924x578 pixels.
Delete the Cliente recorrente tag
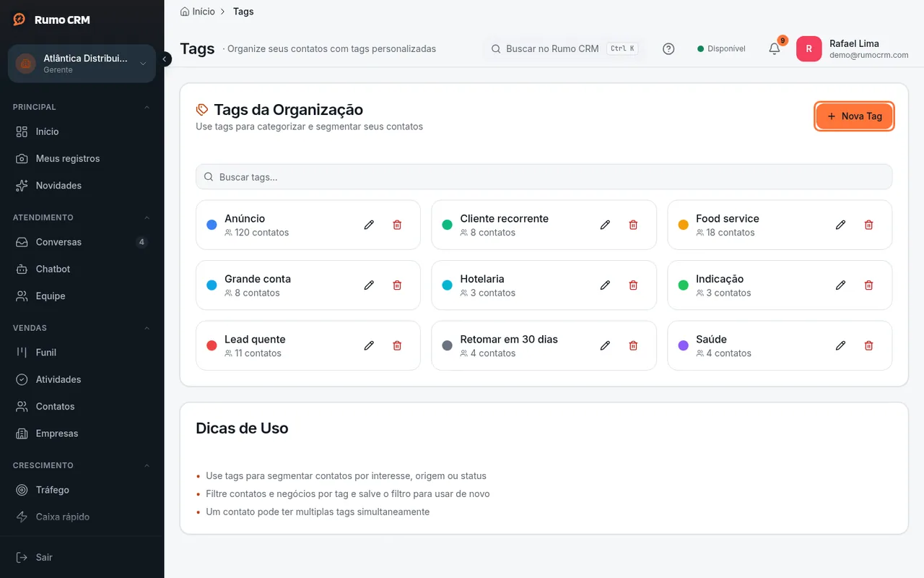pyautogui.click(x=633, y=225)
